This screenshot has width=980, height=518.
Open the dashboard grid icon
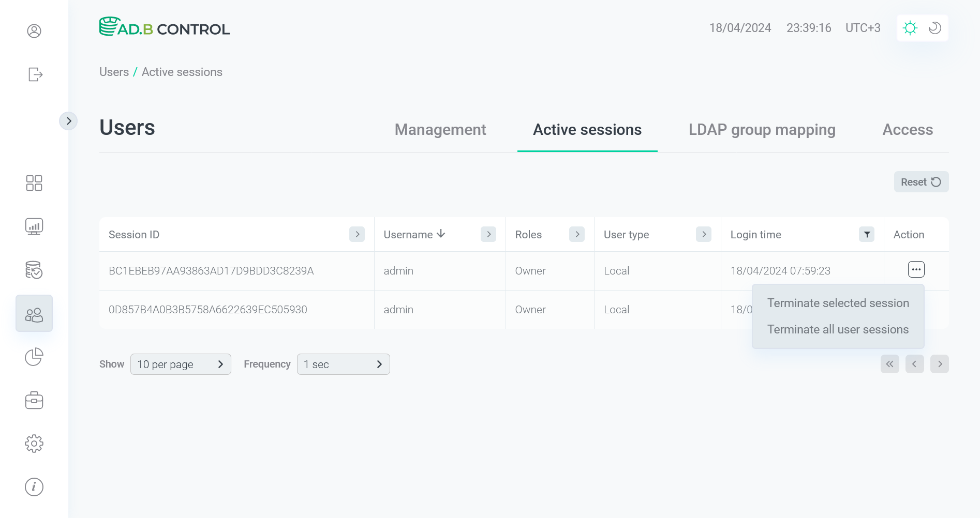coord(34,183)
